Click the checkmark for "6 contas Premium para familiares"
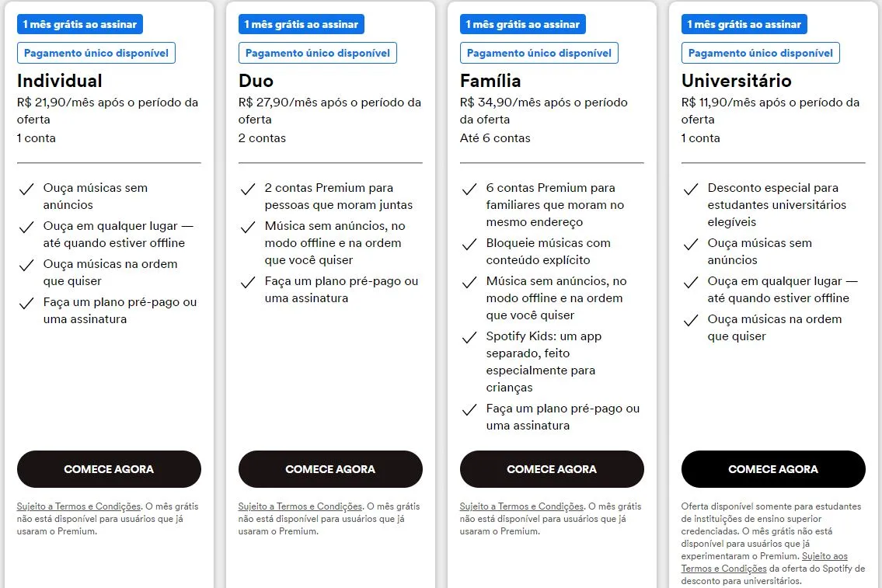Image resolution: width=882 pixels, height=588 pixels. coord(469,188)
